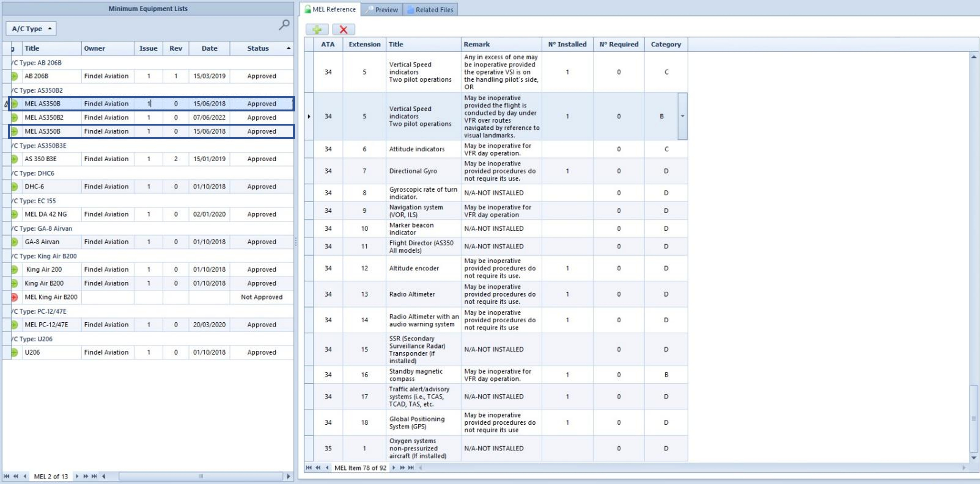Select the Directional Gyro item row
980x484 pixels.
tap(496, 171)
